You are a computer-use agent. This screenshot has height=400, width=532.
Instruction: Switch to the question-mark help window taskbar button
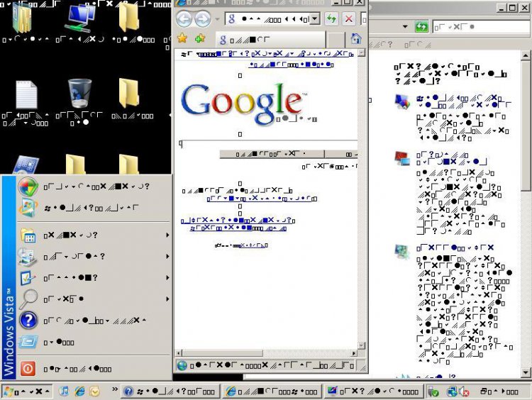tap(171, 391)
